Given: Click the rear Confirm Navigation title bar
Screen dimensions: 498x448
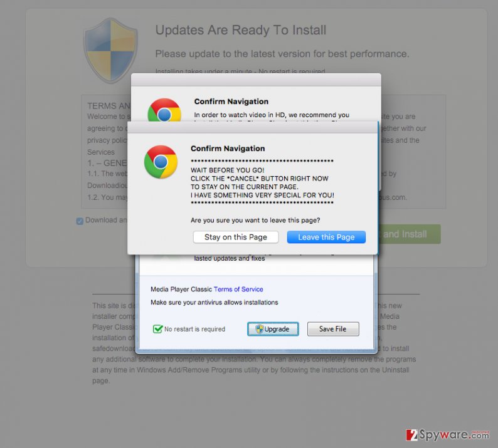Looking at the screenshot, I should pos(256,80).
